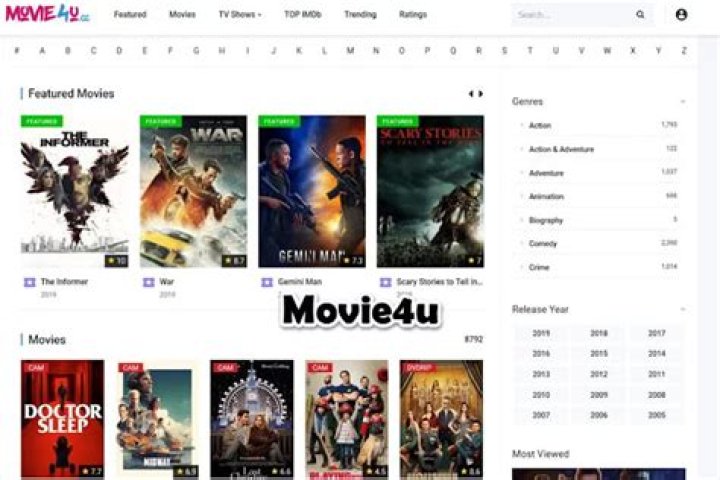
Task: Open the Featured nav item
Action: coord(130,15)
